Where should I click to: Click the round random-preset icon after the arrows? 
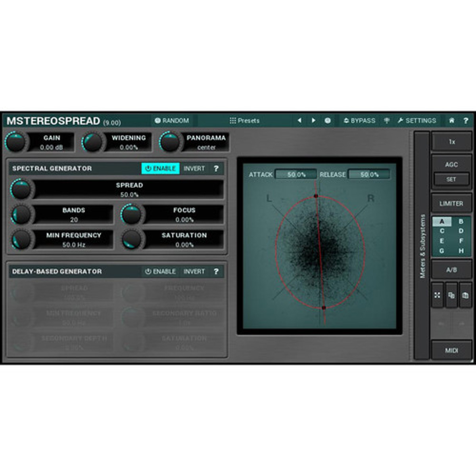click(x=328, y=121)
